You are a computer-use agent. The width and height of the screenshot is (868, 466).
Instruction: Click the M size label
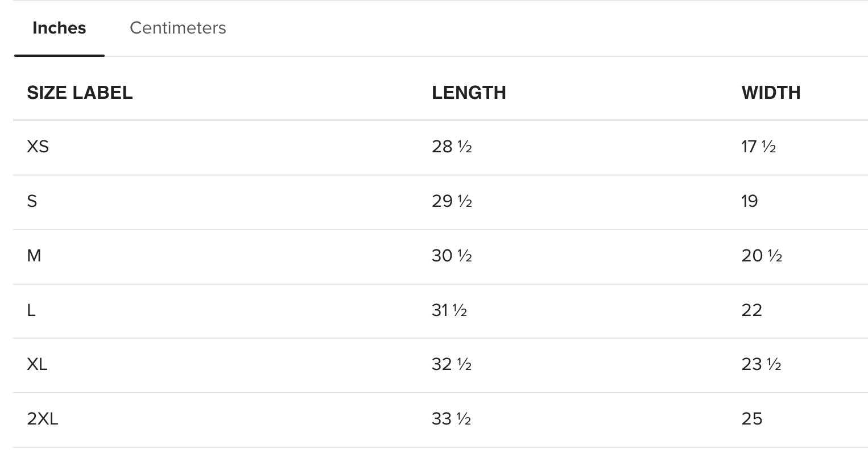(x=34, y=256)
